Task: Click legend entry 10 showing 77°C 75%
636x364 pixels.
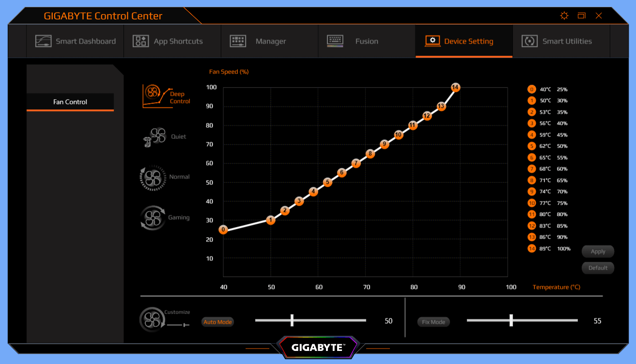Action: [548, 203]
